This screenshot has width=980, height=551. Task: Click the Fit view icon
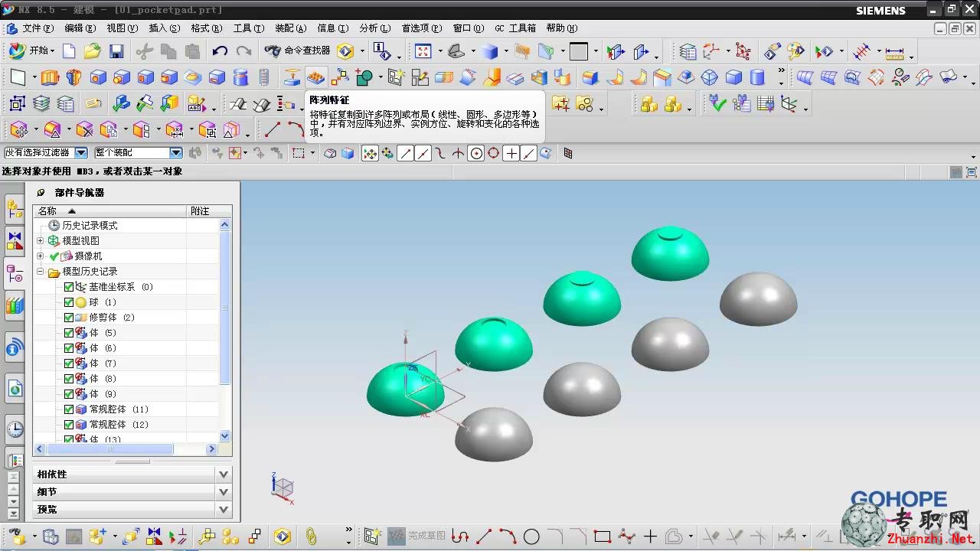click(x=423, y=51)
